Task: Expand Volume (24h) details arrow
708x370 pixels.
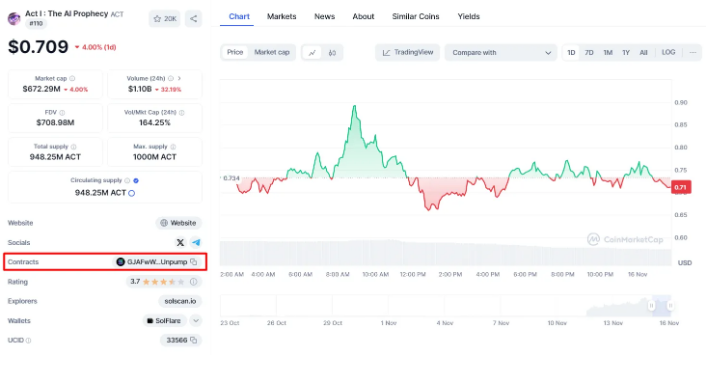Action: tap(179, 78)
